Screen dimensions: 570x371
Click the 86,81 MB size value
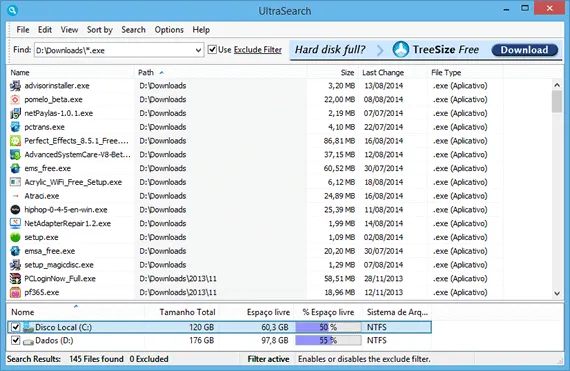point(339,141)
